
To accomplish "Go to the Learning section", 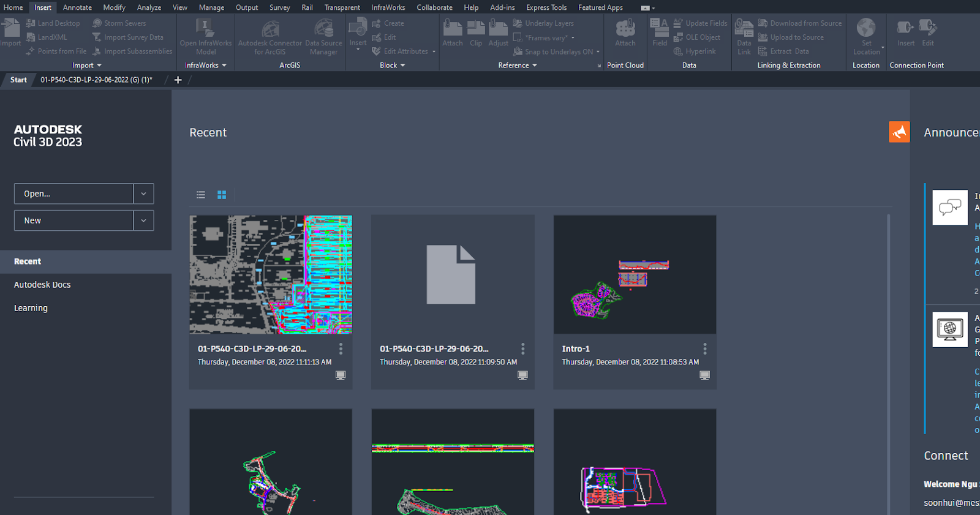I will [31, 308].
